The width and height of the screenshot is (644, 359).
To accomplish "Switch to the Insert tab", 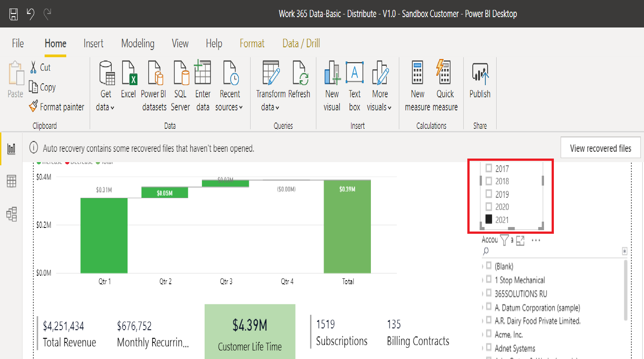I will pos(93,43).
